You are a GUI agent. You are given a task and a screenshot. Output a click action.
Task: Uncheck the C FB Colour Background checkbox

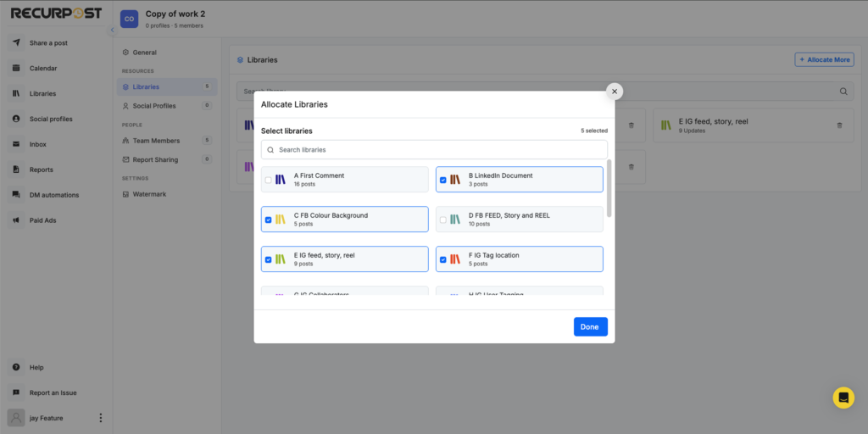269,220
